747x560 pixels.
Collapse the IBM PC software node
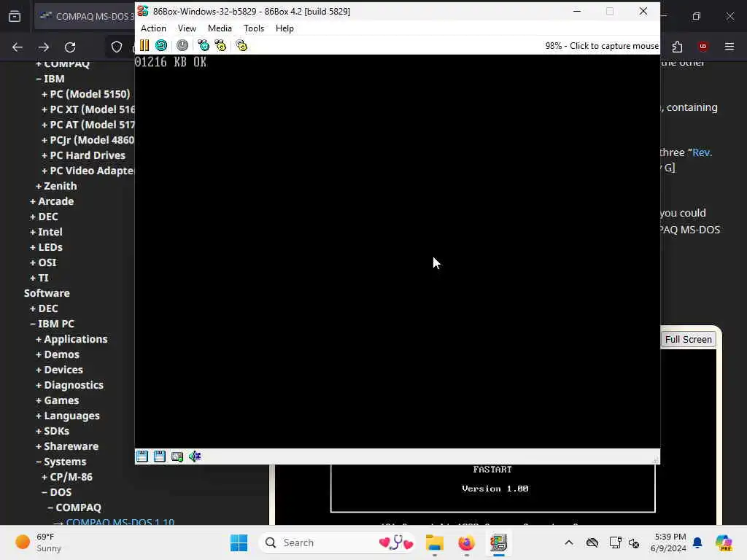coord(53,324)
